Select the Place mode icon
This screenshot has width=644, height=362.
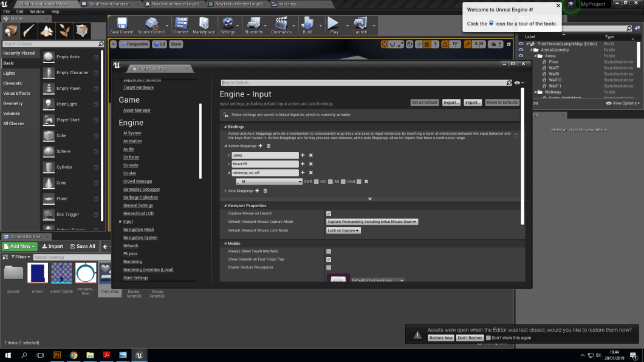[x=11, y=31]
